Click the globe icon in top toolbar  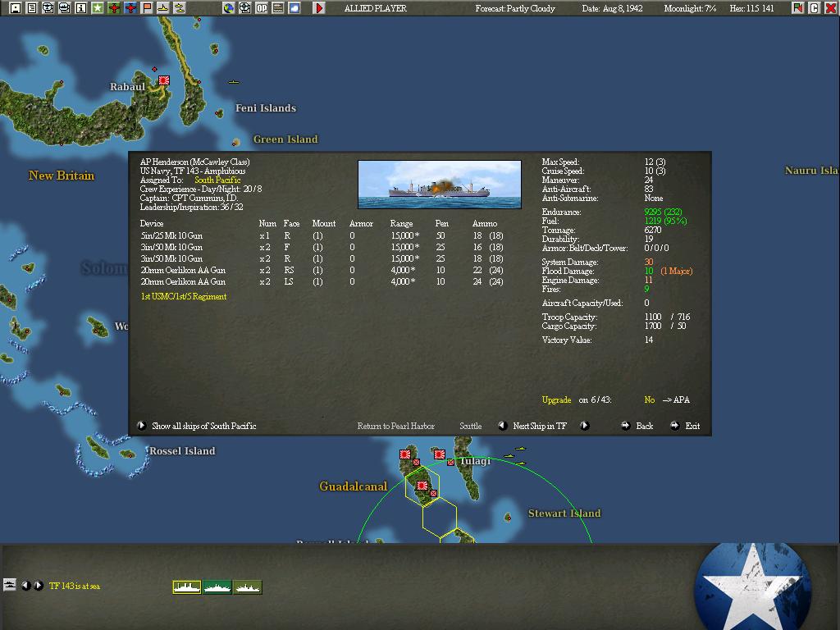pos(229,8)
